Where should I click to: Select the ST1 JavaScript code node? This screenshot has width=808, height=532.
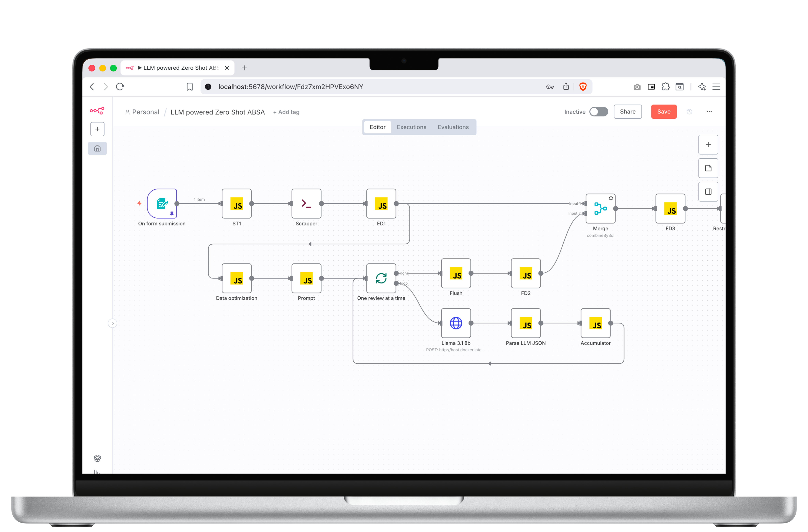(x=237, y=204)
